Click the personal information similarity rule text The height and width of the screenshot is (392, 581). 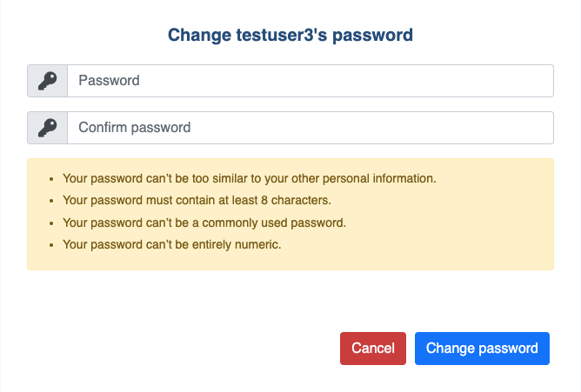coord(250,178)
